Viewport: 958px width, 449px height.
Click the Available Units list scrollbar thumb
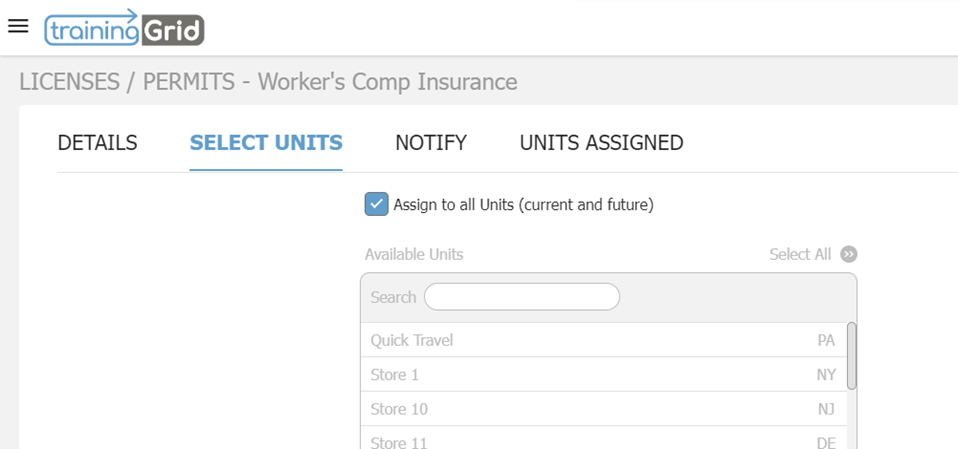click(x=852, y=356)
